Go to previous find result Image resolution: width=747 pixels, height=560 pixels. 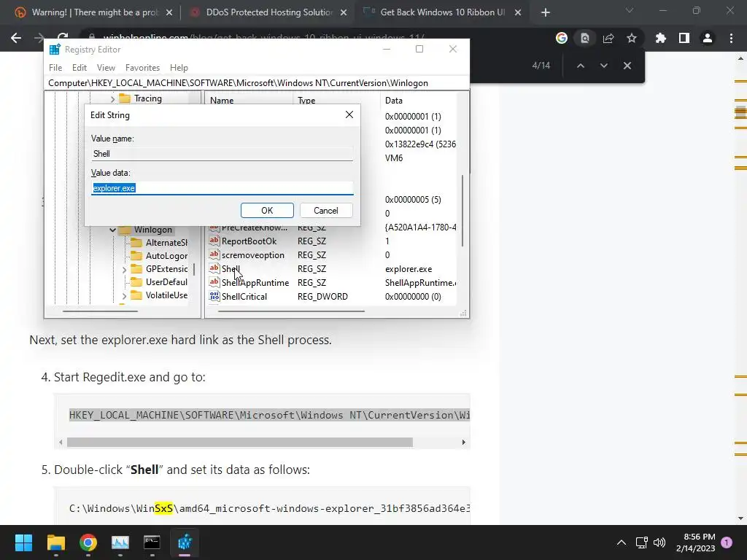pyautogui.click(x=580, y=66)
